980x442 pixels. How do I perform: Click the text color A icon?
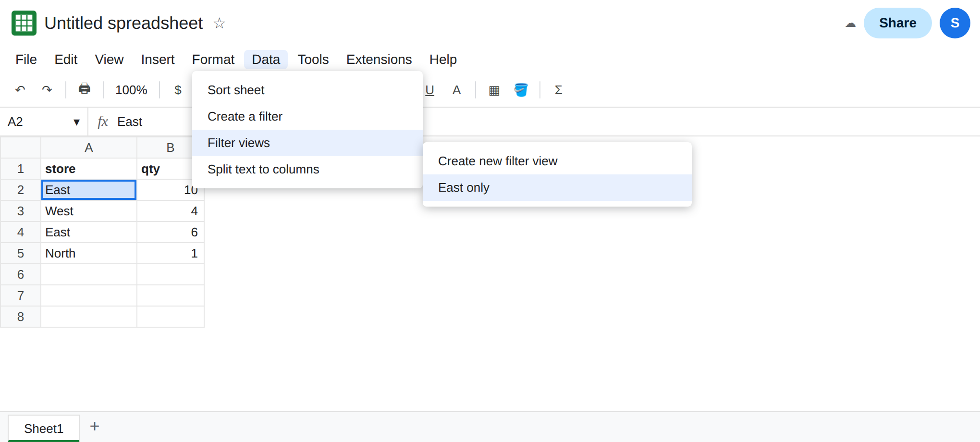pos(457,90)
